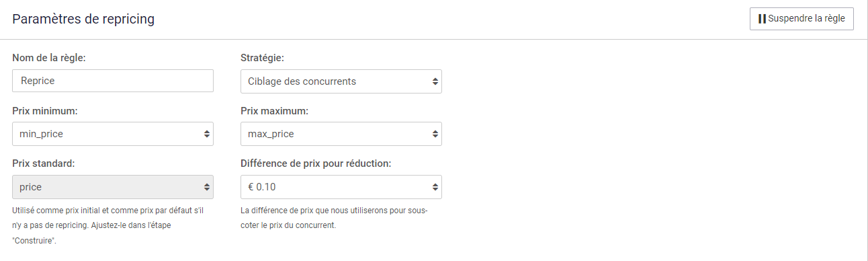This screenshot has height=261, width=868.
Task: Click the arrow icon on the Stratégie selector
Action: coord(435,81)
